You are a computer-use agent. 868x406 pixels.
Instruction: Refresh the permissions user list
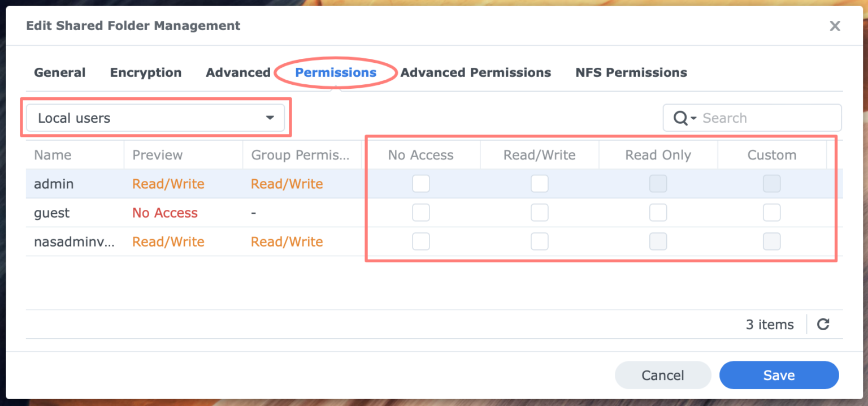coord(823,324)
